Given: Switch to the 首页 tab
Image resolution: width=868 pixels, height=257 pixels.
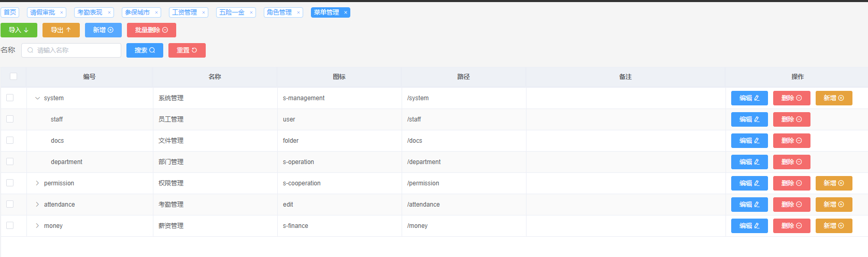Looking at the screenshot, I should [x=10, y=12].
